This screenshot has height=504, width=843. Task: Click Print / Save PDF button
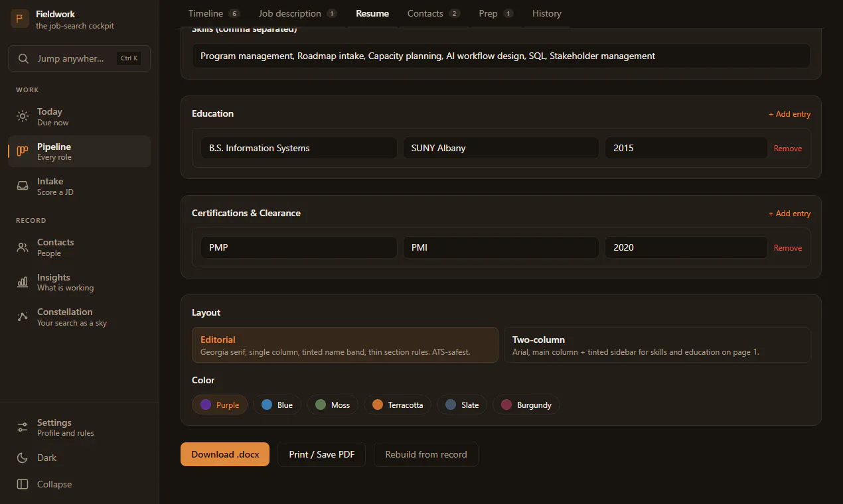pos(321,454)
